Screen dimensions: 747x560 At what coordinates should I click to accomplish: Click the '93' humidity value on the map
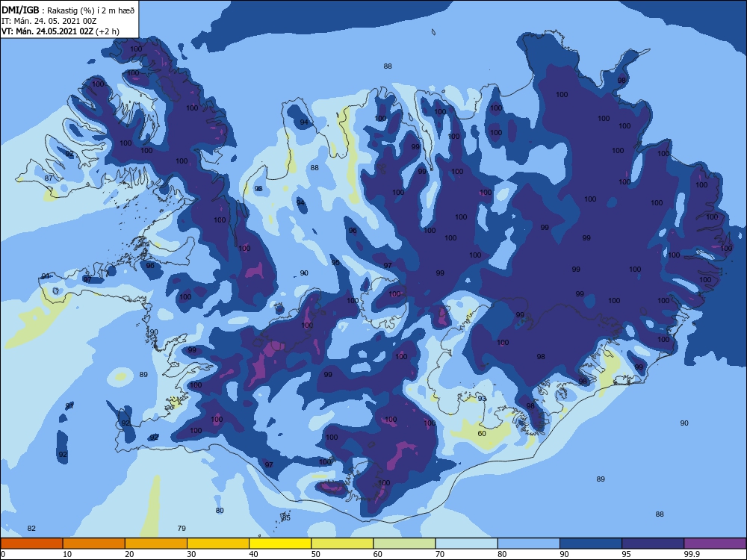tap(482, 399)
